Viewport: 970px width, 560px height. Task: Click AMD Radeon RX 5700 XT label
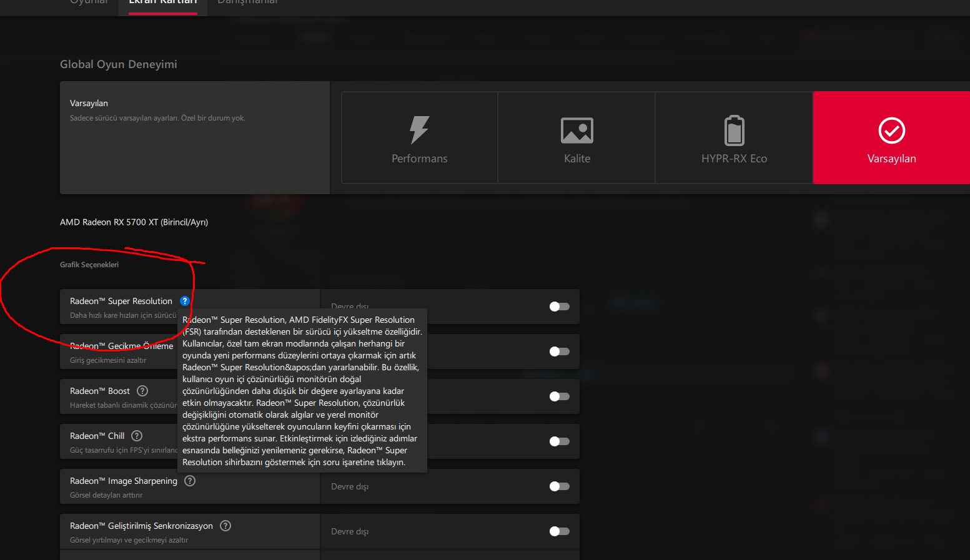tap(134, 222)
